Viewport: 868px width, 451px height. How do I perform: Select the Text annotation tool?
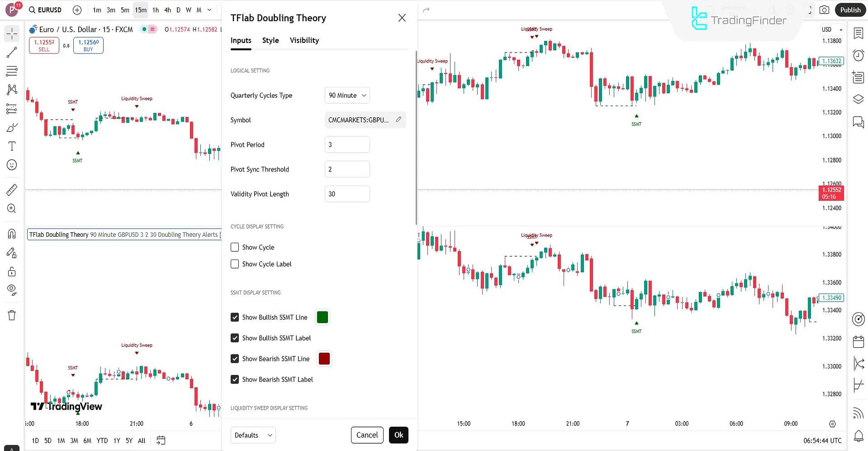pos(12,146)
